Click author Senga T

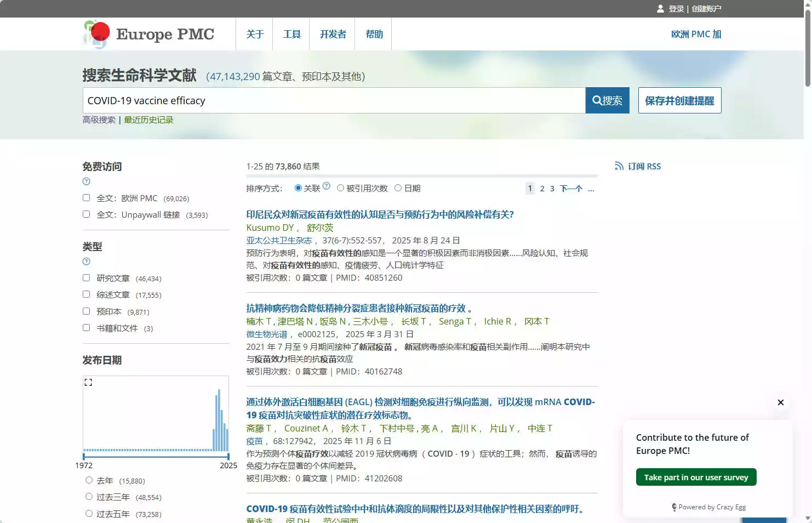click(x=455, y=321)
